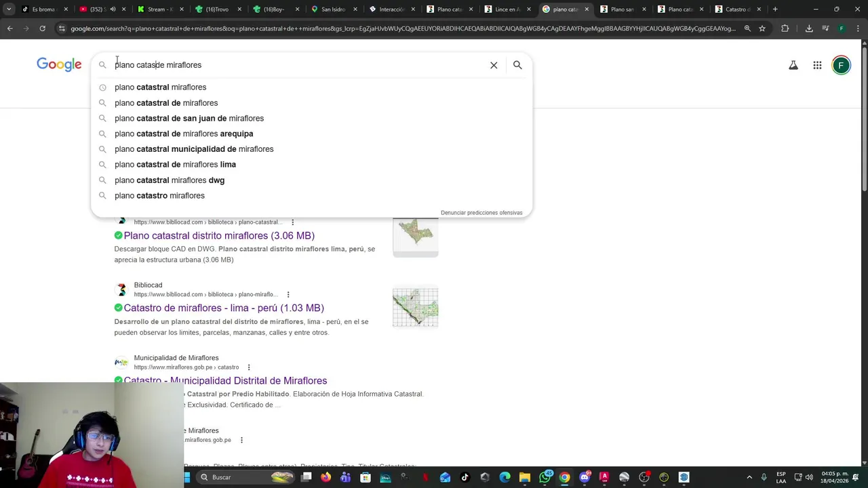Open the clock showing 04:05 p. m.
Image resolution: width=868 pixels, height=488 pixels.
click(834, 477)
